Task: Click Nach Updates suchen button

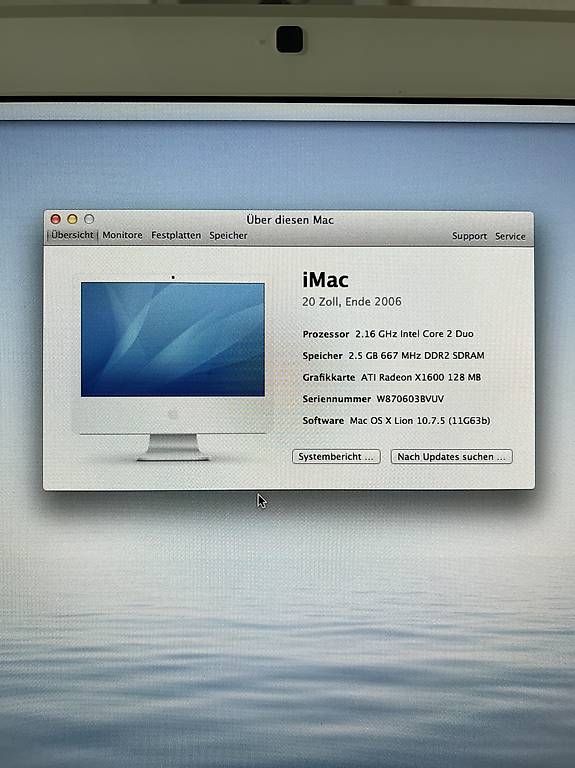Action: click(452, 456)
